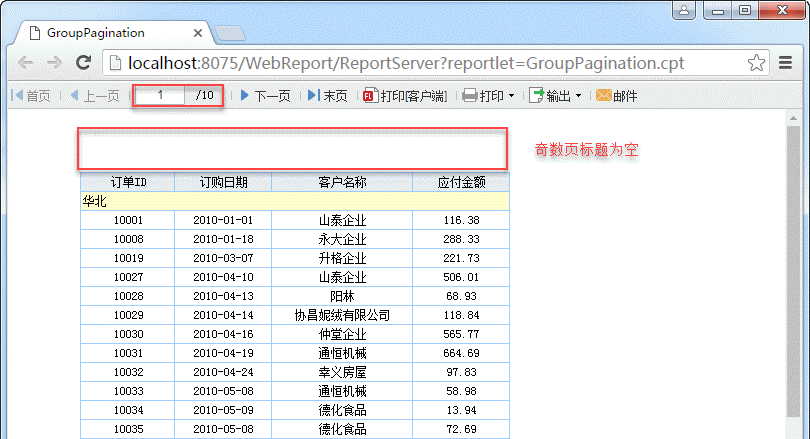Click order ID 10001 cell
The height and width of the screenshot is (439, 810).
[x=128, y=220]
